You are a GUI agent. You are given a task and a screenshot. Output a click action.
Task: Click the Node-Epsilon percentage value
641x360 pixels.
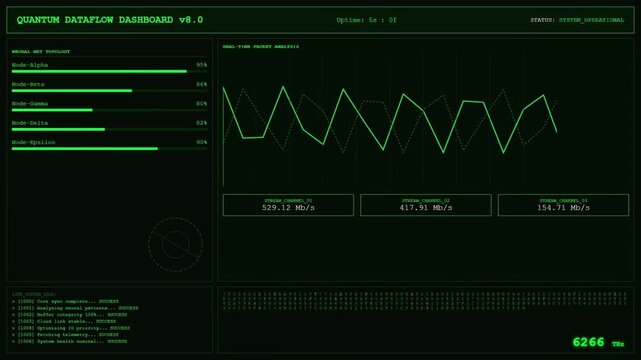202,142
